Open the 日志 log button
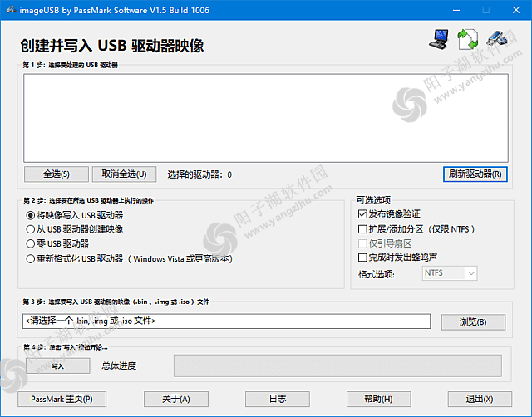Viewport: 532px width, 417px height. point(278,399)
